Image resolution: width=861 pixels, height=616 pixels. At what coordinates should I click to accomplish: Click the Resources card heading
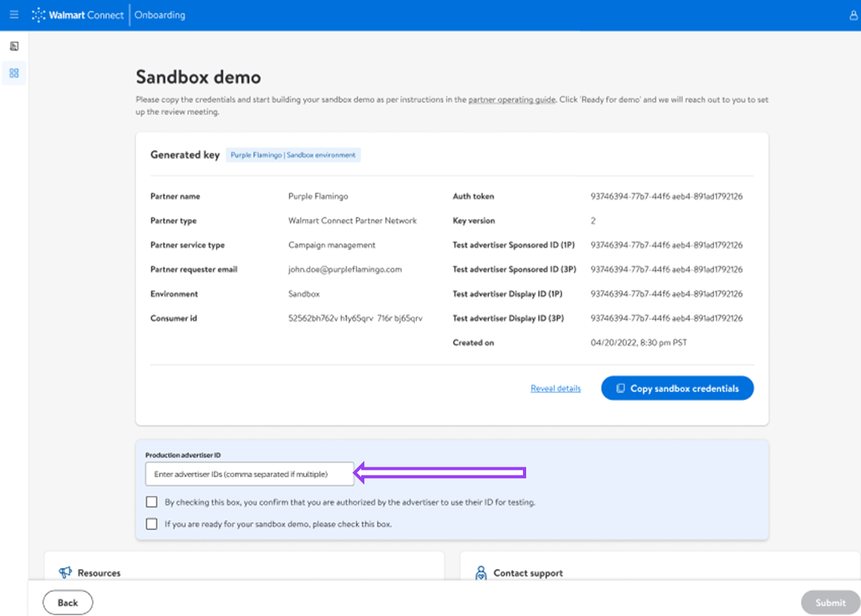click(99, 573)
